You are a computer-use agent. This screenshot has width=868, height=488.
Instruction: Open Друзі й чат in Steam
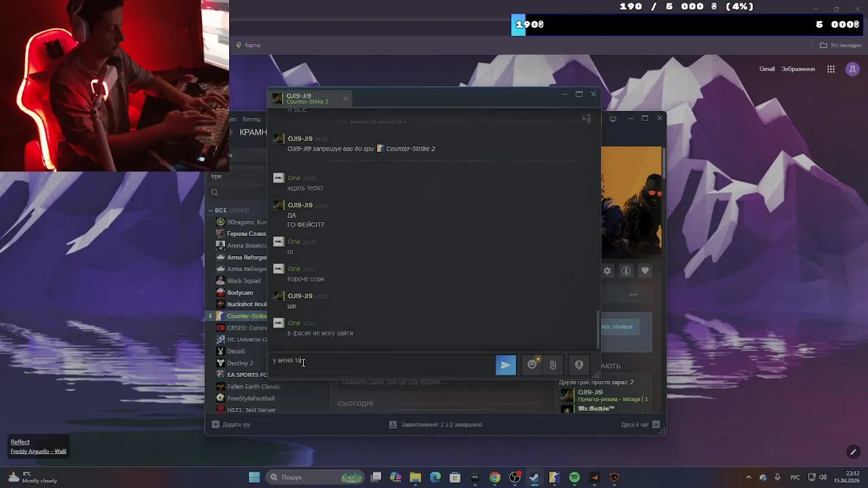coord(641,424)
